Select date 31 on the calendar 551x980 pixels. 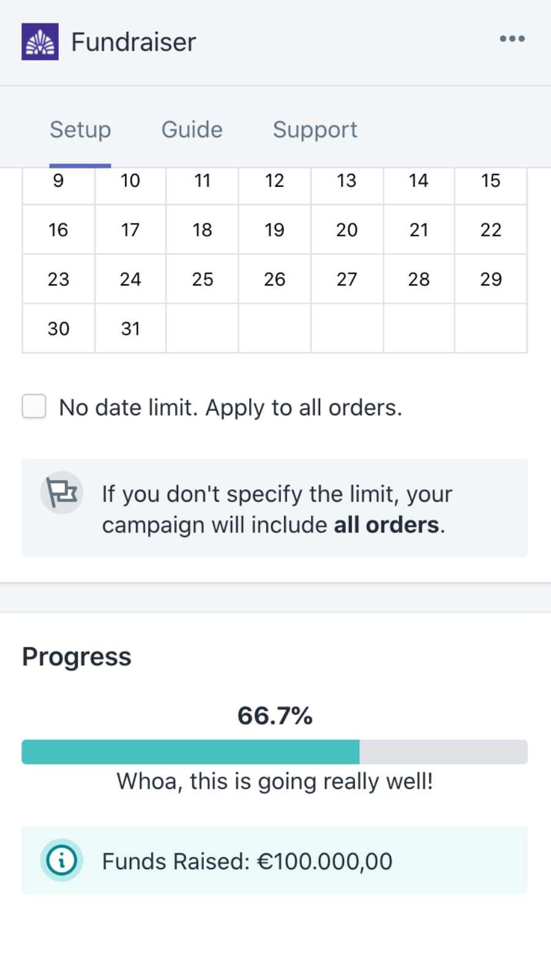point(130,329)
